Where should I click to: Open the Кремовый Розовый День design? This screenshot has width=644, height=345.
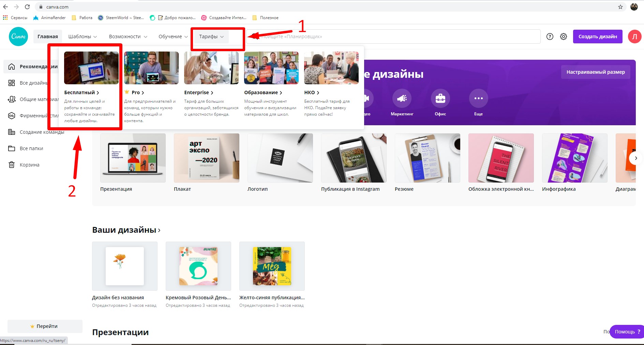(x=198, y=266)
